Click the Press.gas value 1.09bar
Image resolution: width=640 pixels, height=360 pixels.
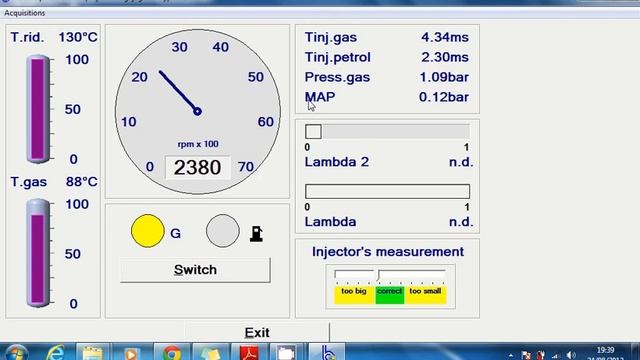444,77
